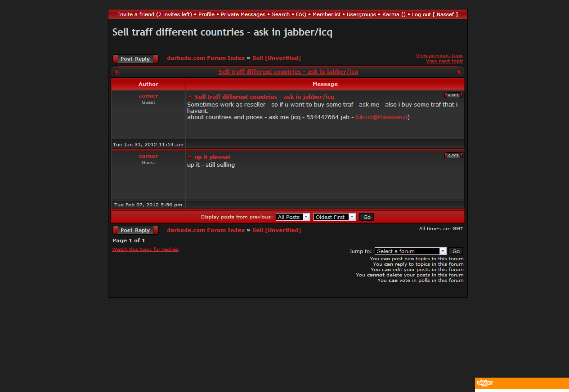Click 'Watch this topic for replies' link

[x=145, y=249]
